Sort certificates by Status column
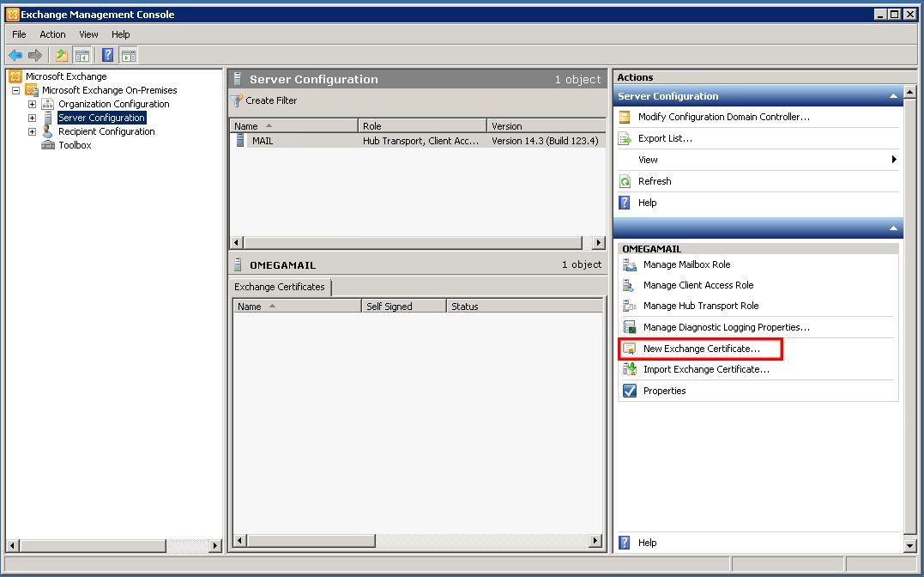The width and height of the screenshot is (924, 577). (x=524, y=307)
